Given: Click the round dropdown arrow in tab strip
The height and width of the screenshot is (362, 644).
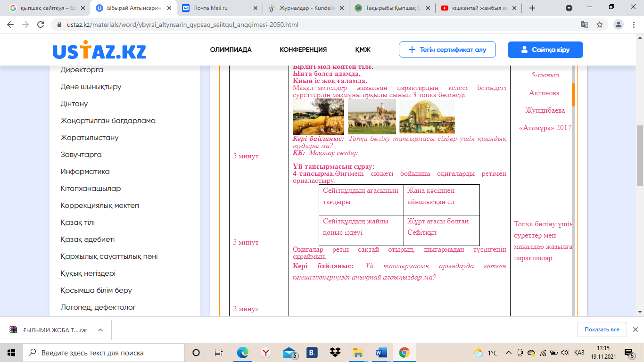Looking at the screenshot, I should [x=569, y=8].
